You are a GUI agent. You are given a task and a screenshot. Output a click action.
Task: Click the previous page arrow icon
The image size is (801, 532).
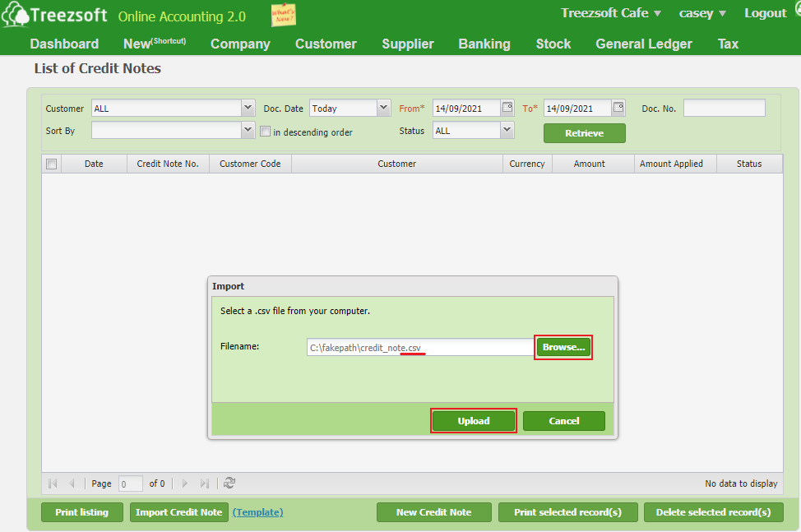pos(72,483)
